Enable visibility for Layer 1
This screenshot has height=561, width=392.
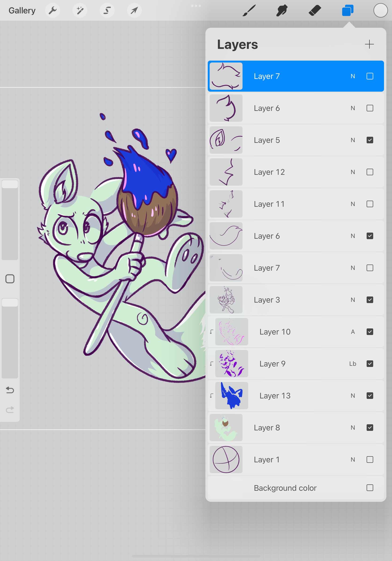(x=370, y=459)
